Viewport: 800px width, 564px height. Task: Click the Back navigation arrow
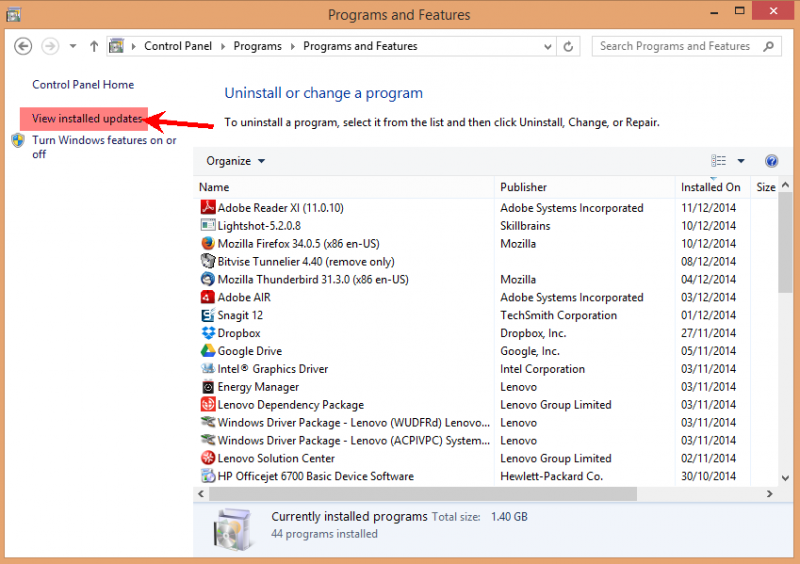pos(23,46)
